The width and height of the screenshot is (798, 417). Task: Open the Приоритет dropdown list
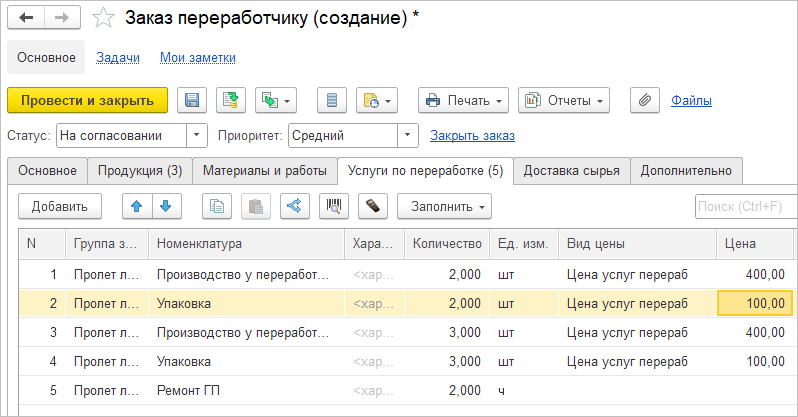click(x=407, y=135)
